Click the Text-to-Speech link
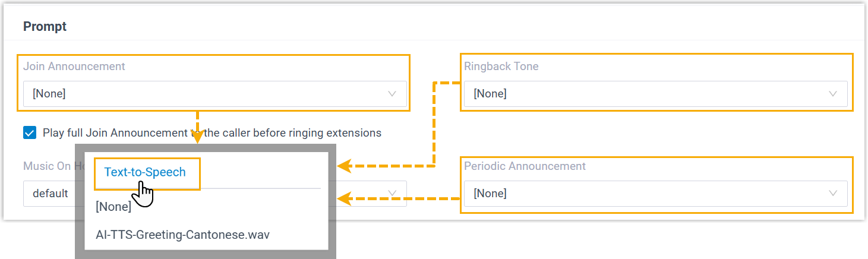This screenshot has width=868, height=259. point(145,172)
